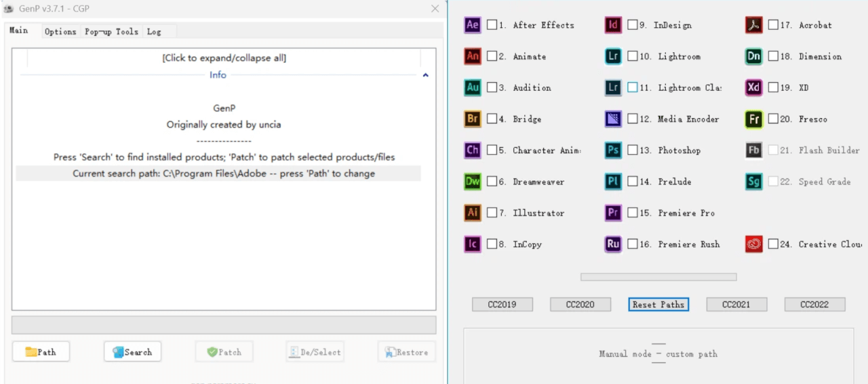Screen dimensions: 868x384
Task: Enable the Photoshop checkbox
Action: point(632,150)
